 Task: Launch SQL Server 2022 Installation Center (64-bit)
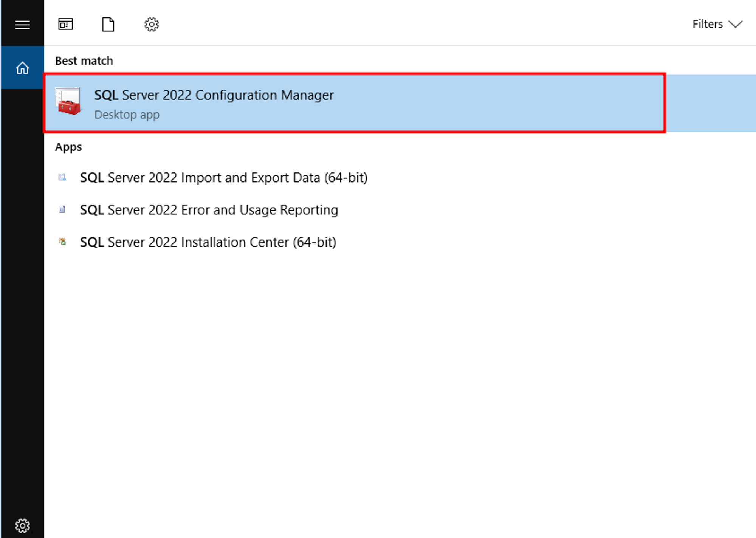point(208,242)
